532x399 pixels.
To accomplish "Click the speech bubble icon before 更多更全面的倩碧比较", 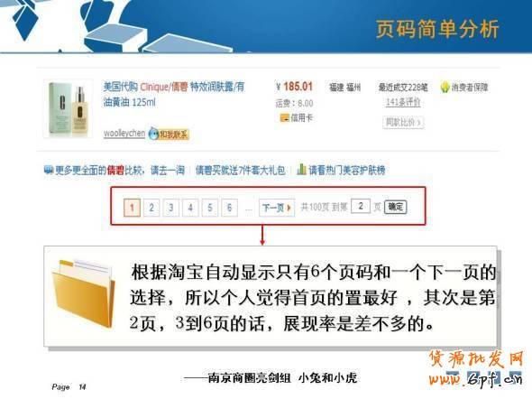I will (x=49, y=170).
